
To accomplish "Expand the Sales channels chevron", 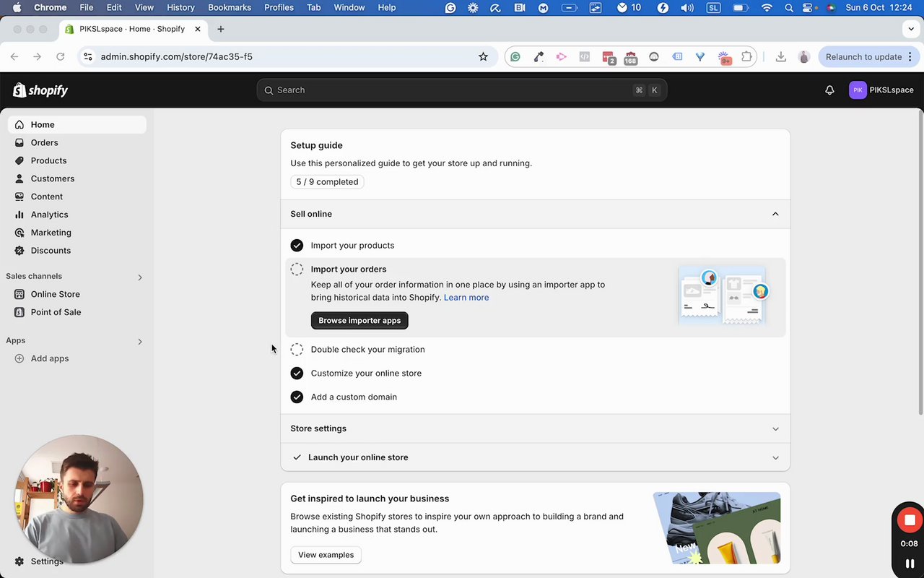I will 140,277.
